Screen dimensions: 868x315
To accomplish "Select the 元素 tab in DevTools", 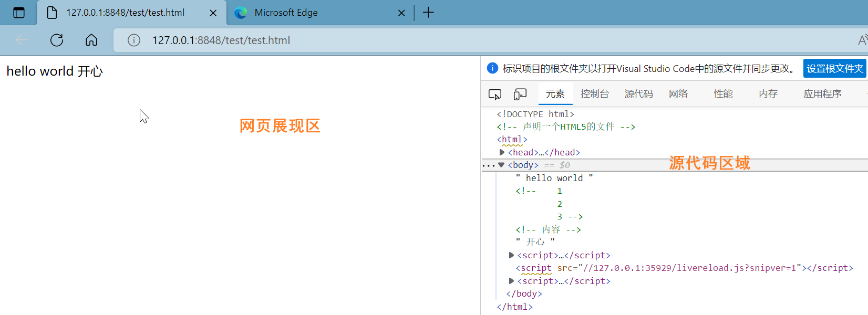I will tap(555, 94).
